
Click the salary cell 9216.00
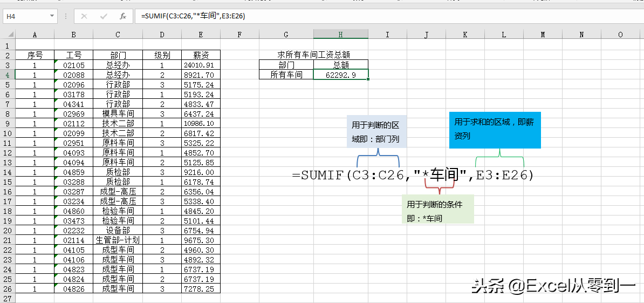pyautogui.click(x=201, y=172)
